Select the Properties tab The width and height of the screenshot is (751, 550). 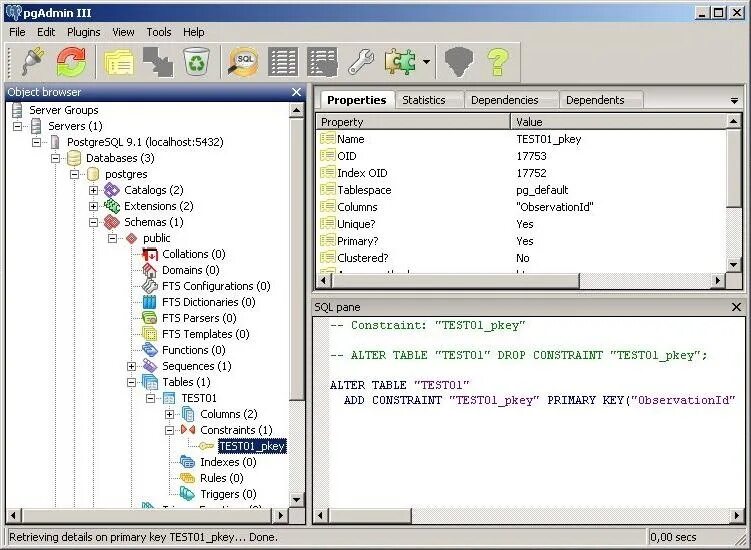357,100
